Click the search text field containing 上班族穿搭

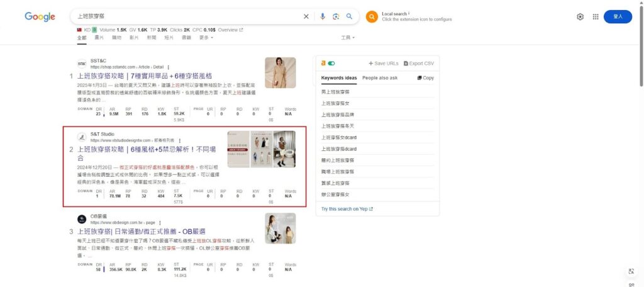(187, 16)
